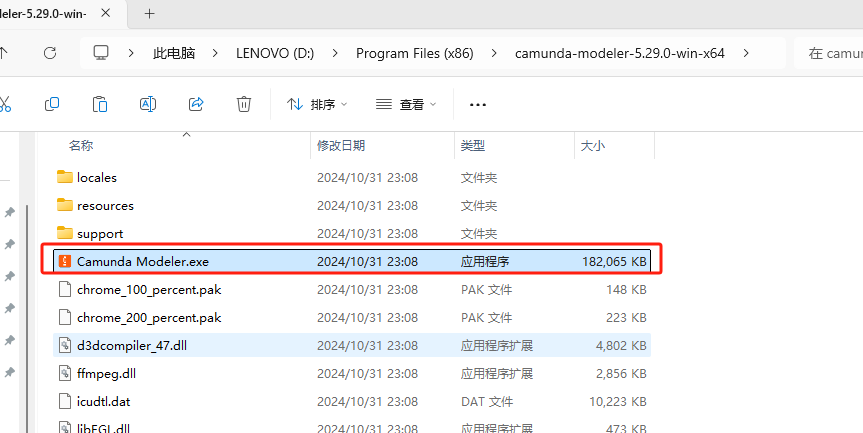The image size is (863, 433).
Task: Select d3dcompiler_47.dll file
Action: pyautogui.click(x=352, y=346)
